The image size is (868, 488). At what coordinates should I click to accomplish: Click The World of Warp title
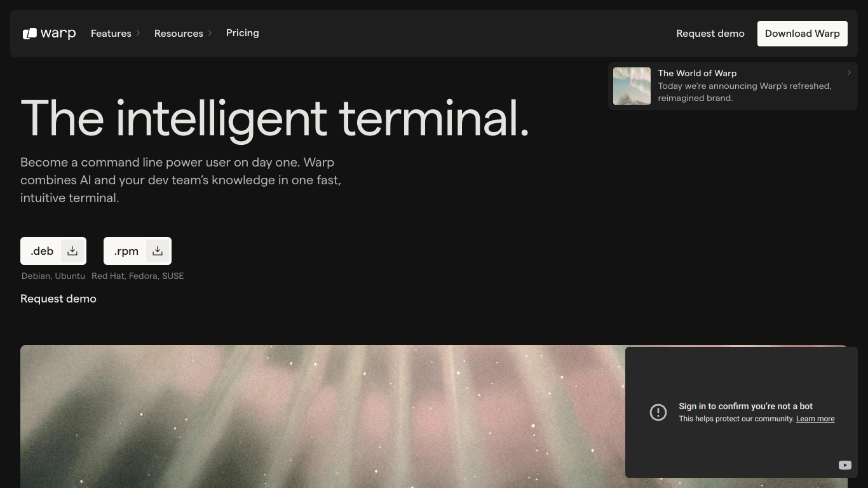pyautogui.click(x=697, y=73)
